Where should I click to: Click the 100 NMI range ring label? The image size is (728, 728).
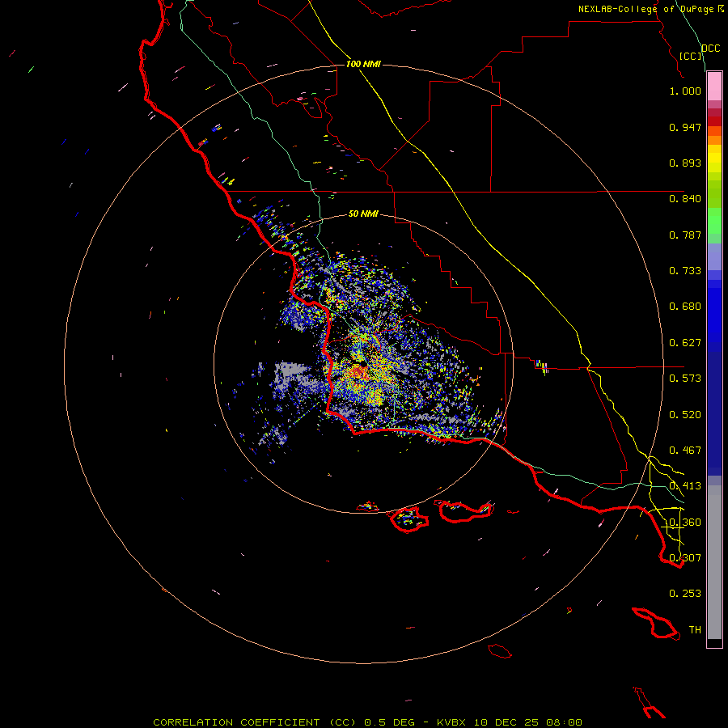pyautogui.click(x=363, y=64)
